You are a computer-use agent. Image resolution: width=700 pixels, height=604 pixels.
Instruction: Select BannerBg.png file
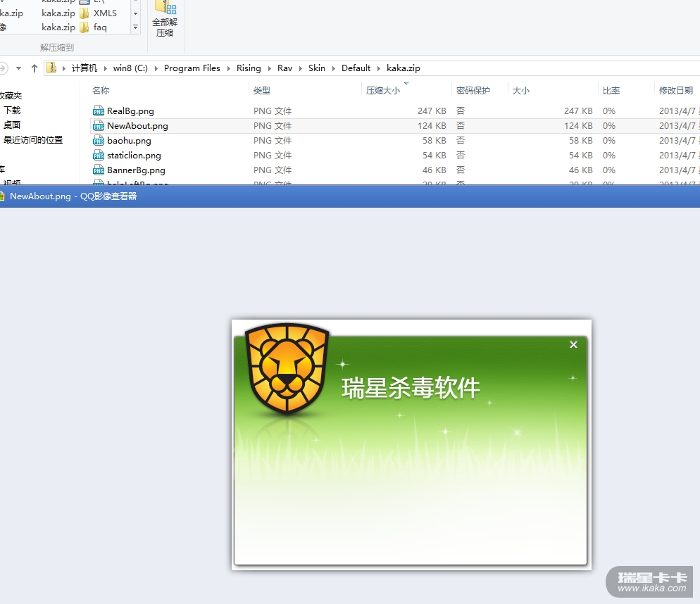(136, 170)
